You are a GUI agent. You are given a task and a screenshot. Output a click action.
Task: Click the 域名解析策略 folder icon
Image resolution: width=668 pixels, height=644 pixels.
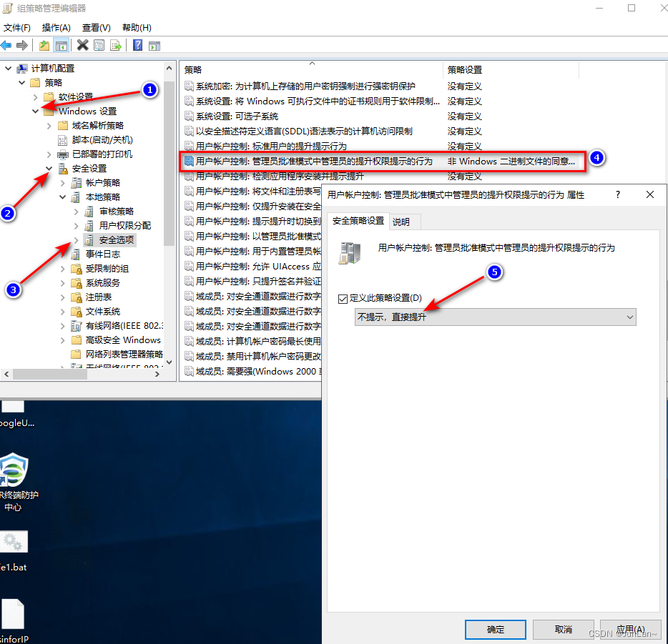click(63, 126)
